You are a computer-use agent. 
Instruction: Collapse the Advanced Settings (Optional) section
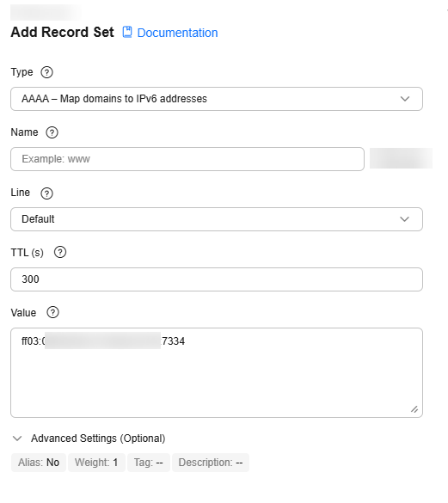[89, 439]
